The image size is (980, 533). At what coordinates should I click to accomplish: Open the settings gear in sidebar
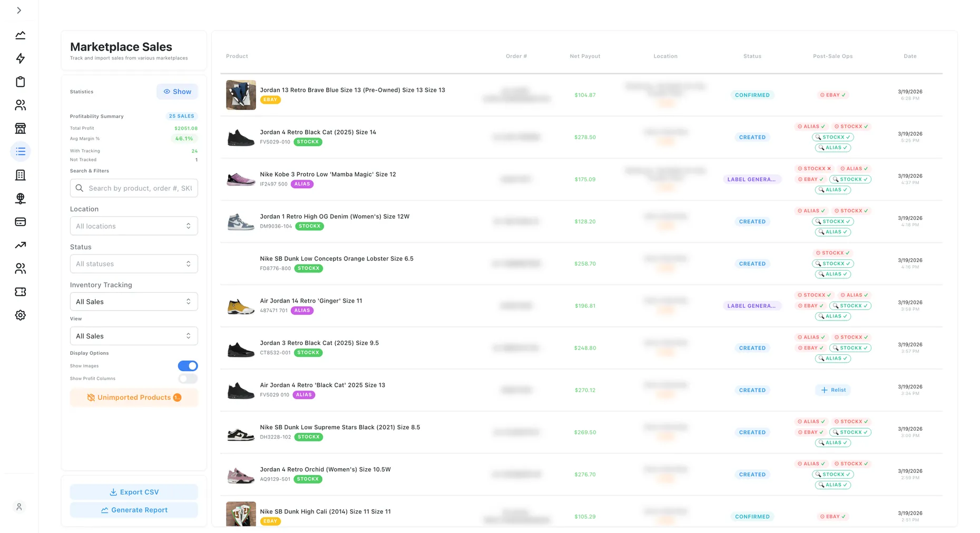pyautogui.click(x=21, y=315)
